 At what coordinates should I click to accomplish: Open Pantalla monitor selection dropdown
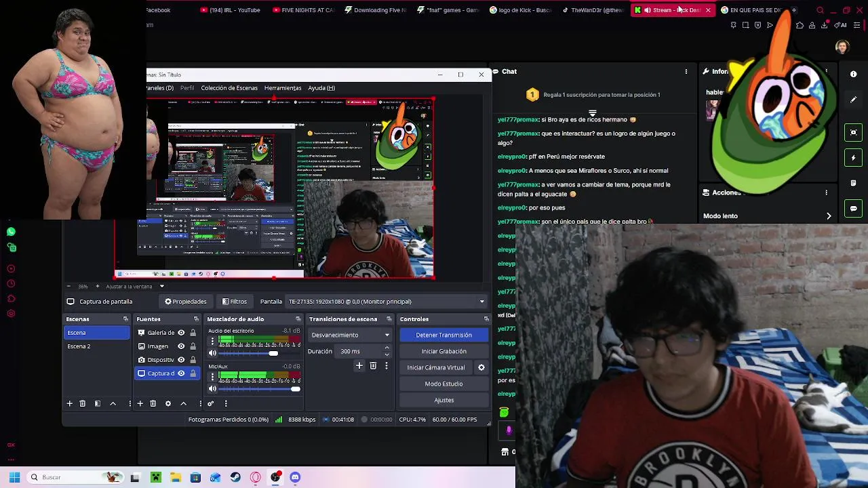click(x=387, y=302)
